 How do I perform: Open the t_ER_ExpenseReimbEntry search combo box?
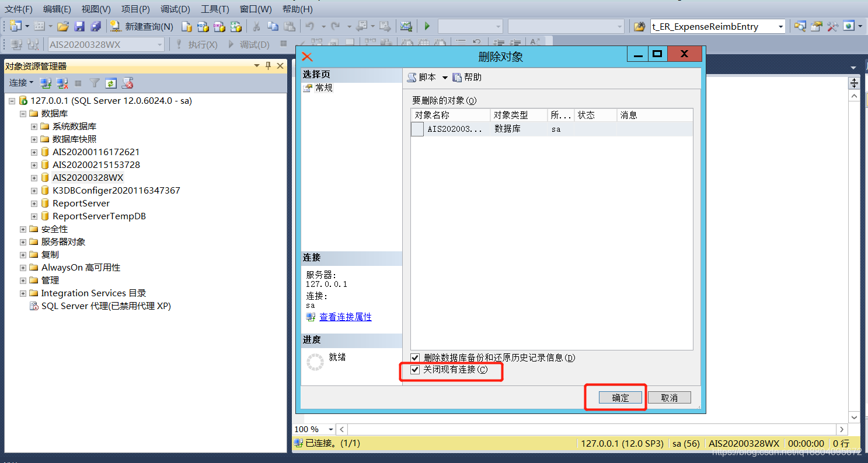coord(718,26)
